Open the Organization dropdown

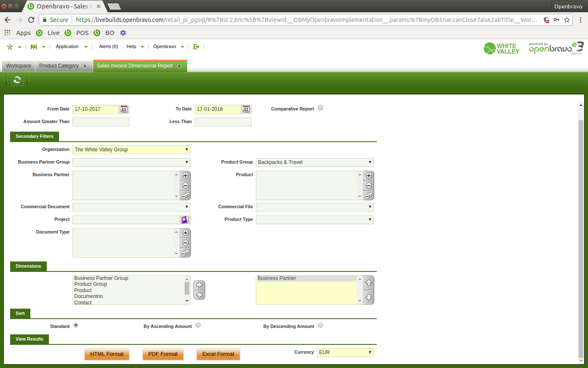click(132, 150)
